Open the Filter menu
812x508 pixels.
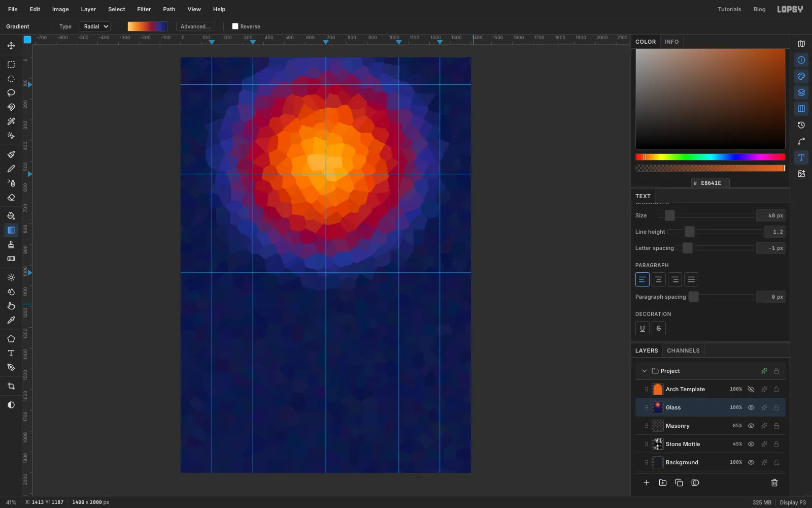(x=144, y=9)
